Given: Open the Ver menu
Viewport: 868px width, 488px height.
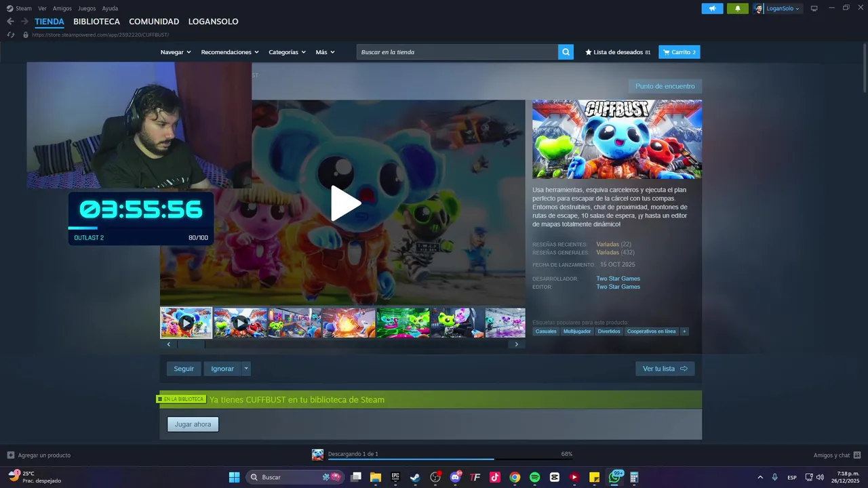Looking at the screenshot, I should [x=42, y=8].
